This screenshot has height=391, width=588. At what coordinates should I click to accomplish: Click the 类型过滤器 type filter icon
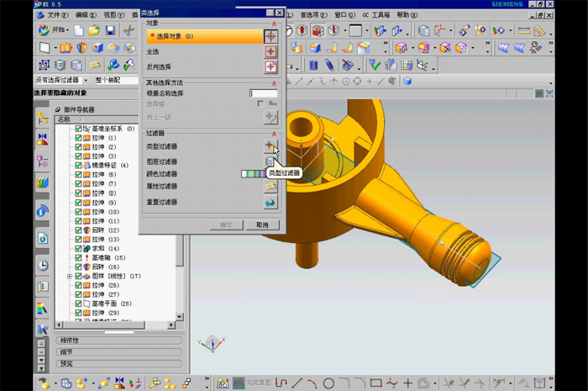270,146
